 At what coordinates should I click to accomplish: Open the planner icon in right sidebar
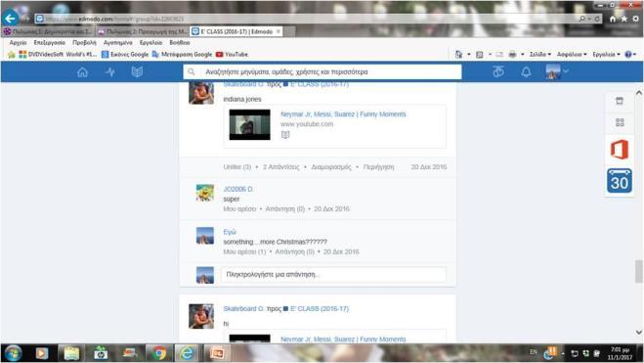(620, 101)
